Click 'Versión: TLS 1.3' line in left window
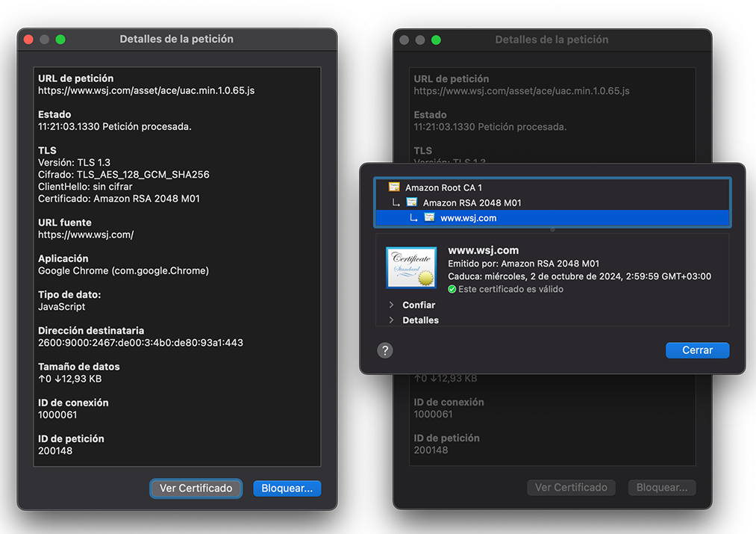 click(74, 163)
